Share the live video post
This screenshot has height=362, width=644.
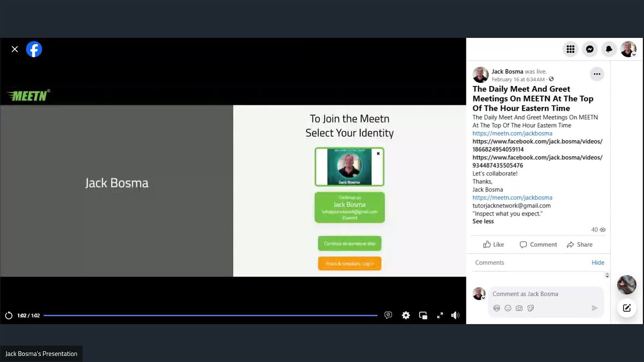[580, 244]
